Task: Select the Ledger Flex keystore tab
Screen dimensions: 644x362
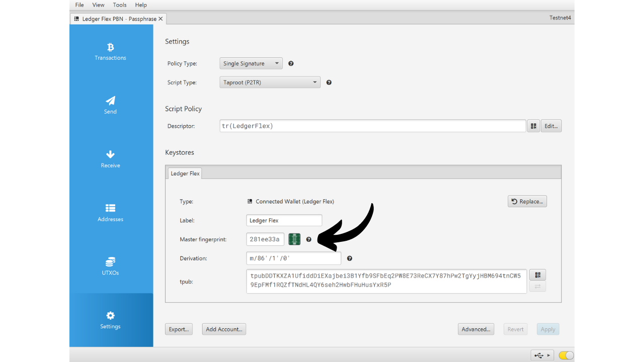Action: (185, 173)
